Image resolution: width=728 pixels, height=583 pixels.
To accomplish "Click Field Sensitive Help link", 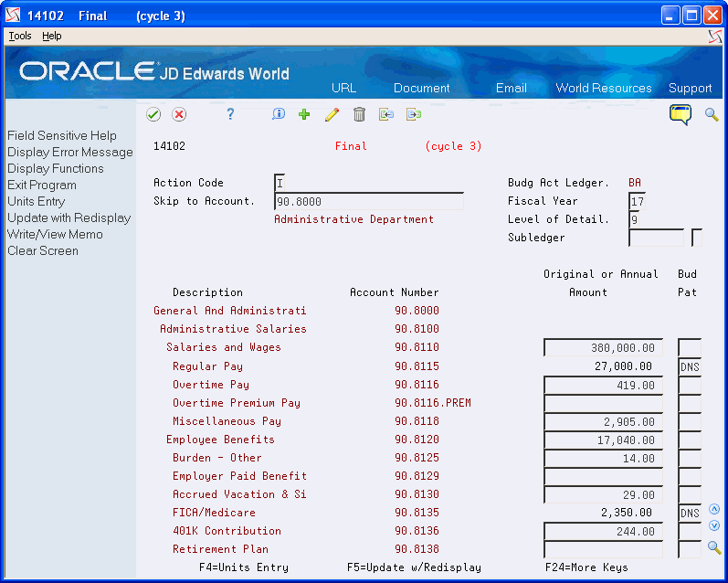I will [62, 135].
